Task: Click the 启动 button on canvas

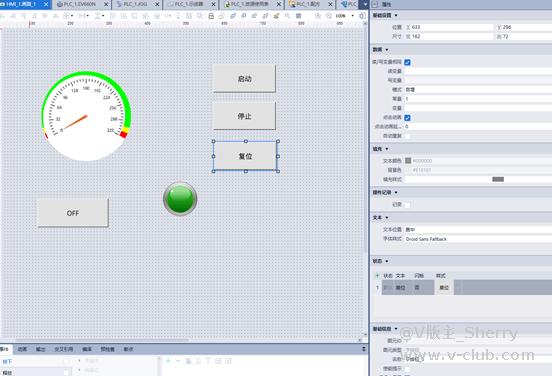Action: tap(244, 79)
